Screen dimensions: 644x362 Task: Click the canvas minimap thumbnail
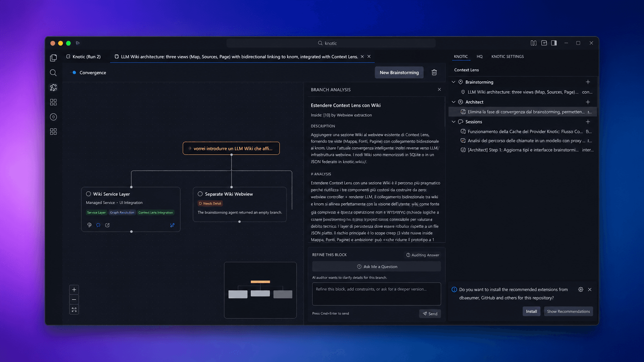point(260,290)
